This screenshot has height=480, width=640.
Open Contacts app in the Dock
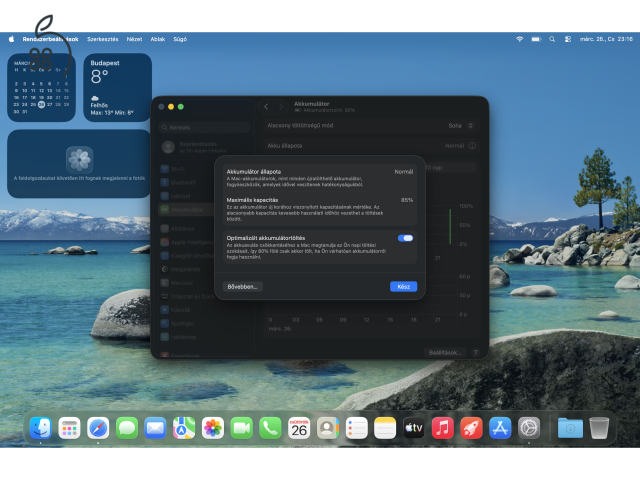[x=328, y=428]
